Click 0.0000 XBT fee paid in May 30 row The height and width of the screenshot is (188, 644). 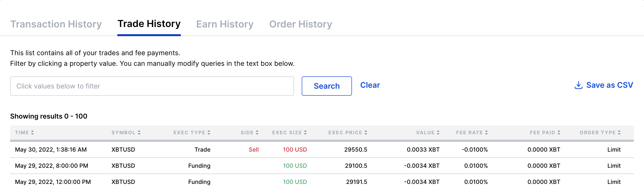click(544, 149)
